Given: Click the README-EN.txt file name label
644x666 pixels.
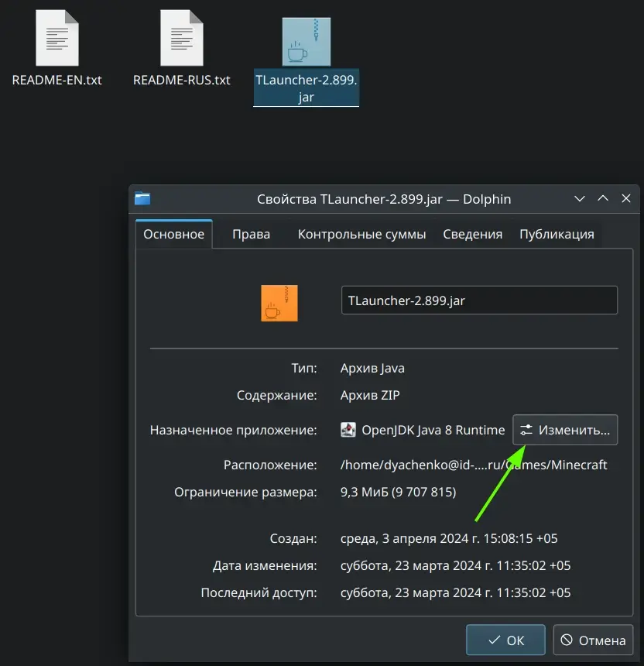Looking at the screenshot, I should pyautogui.click(x=57, y=80).
